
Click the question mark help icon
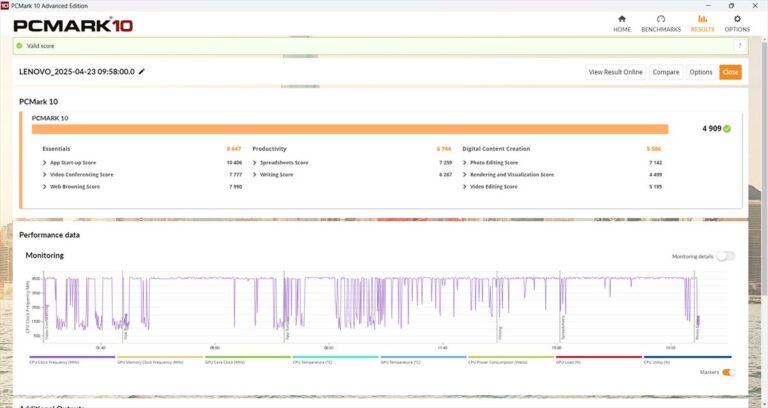click(x=740, y=46)
